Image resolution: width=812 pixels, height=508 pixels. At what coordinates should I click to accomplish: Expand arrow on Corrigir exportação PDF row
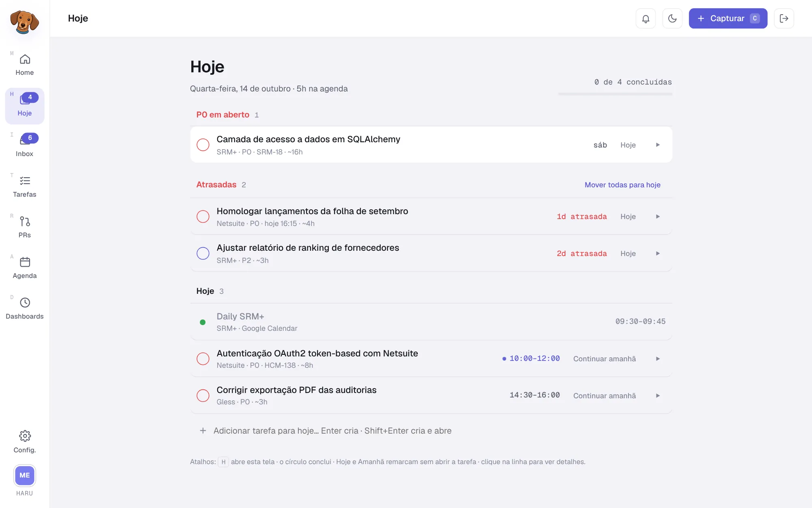pyautogui.click(x=658, y=396)
